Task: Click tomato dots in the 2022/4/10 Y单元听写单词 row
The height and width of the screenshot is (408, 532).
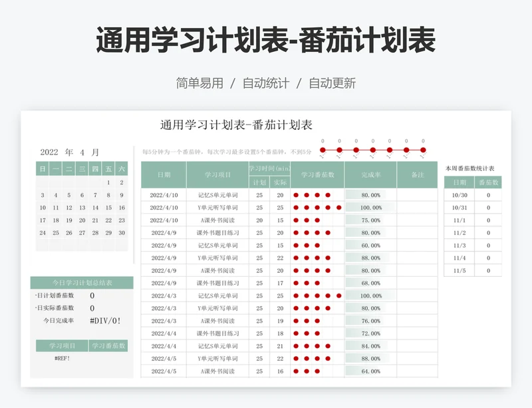Action: tap(317, 208)
